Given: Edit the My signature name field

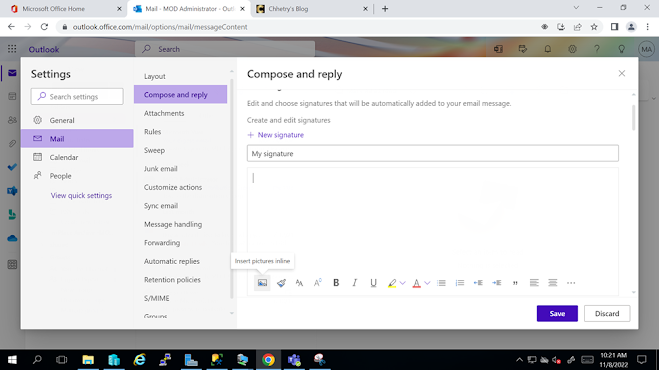Looking at the screenshot, I should (x=433, y=153).
